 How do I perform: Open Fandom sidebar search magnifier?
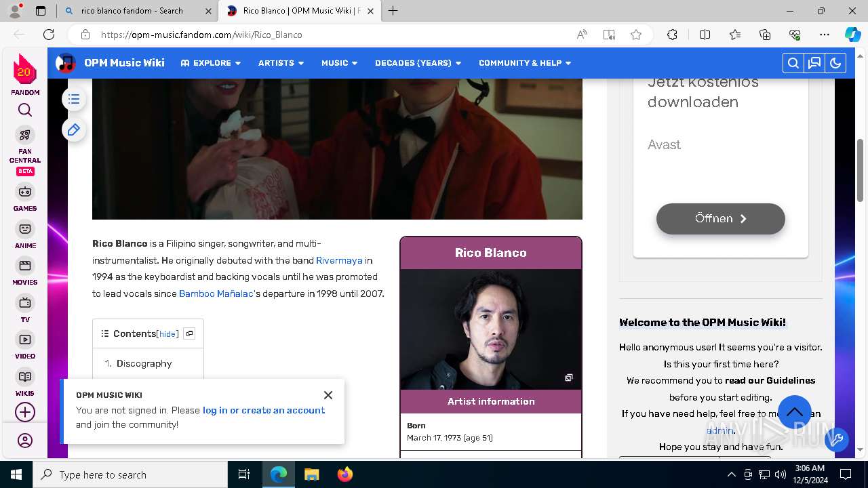(25, 110)
